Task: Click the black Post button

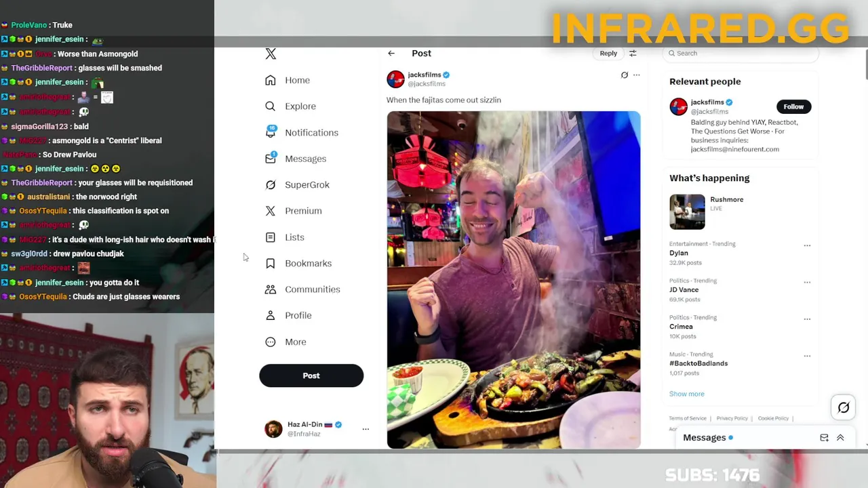Action: (311, 375)
